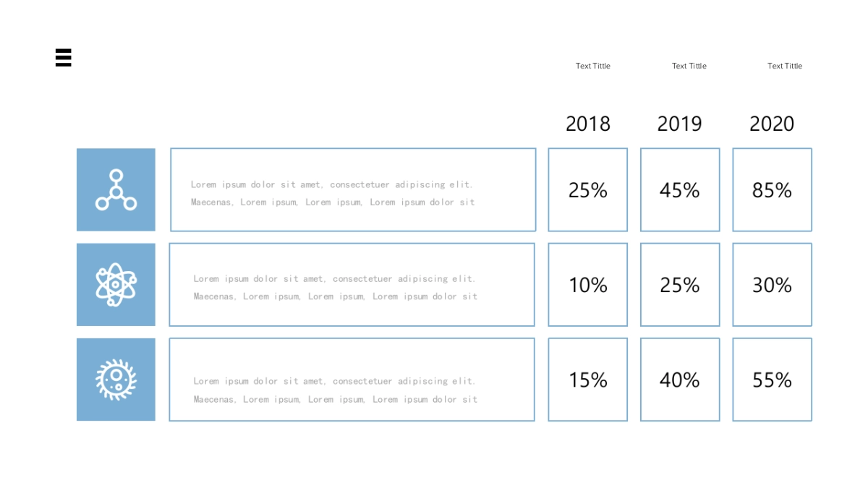Click the 40% value box
This screenshot has width=868, height=488.
[x=680, y=380]
